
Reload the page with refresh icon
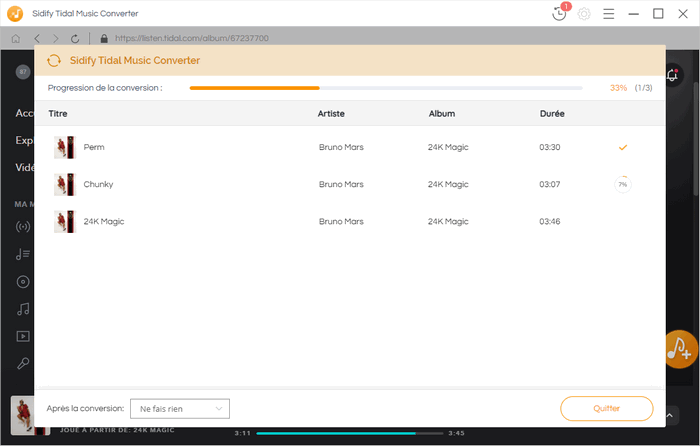tap(77, 38)
